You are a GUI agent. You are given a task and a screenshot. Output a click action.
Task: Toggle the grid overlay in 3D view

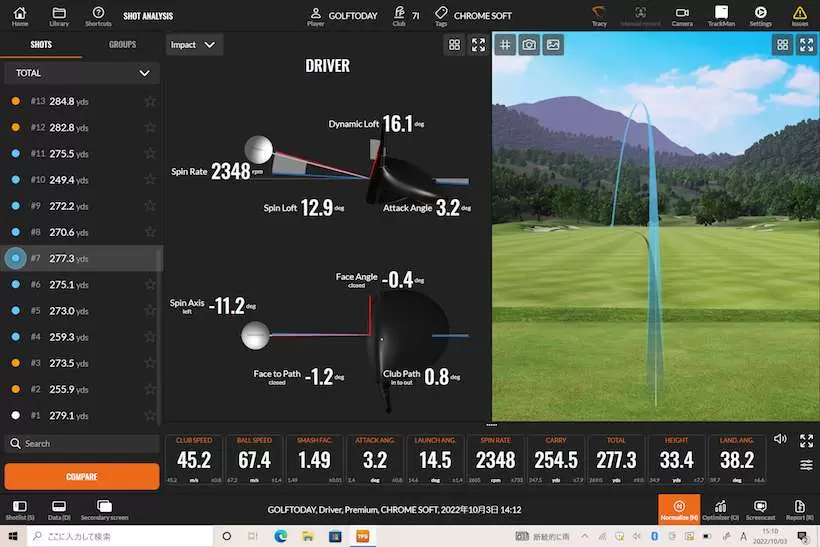506,45
